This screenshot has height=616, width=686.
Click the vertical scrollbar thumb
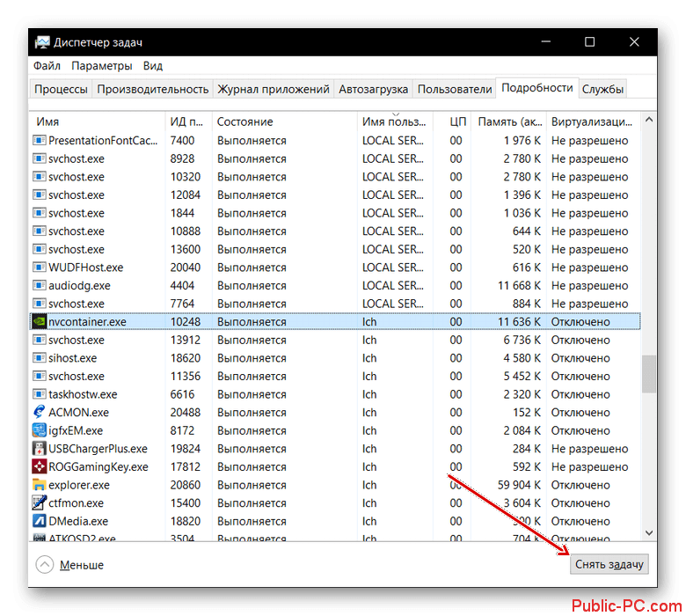point(649,374)
